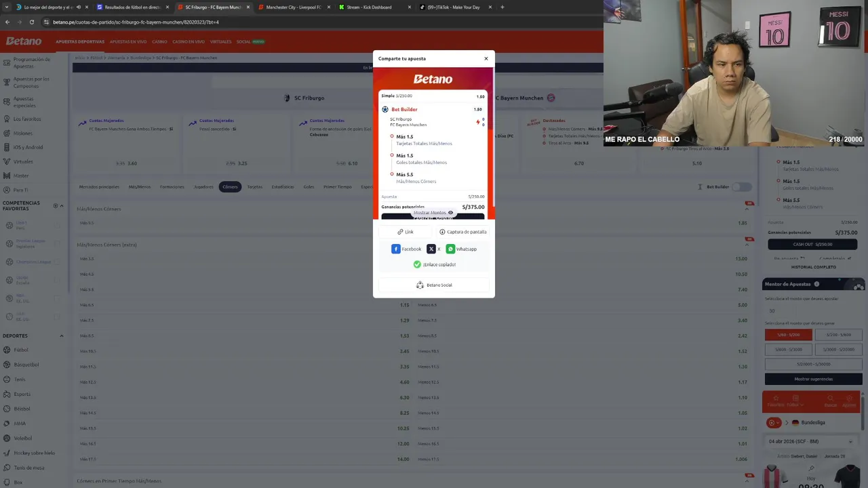868x488 pixels.
Task: Click the Captura de pantalla download icon
Action: (442, 232)
